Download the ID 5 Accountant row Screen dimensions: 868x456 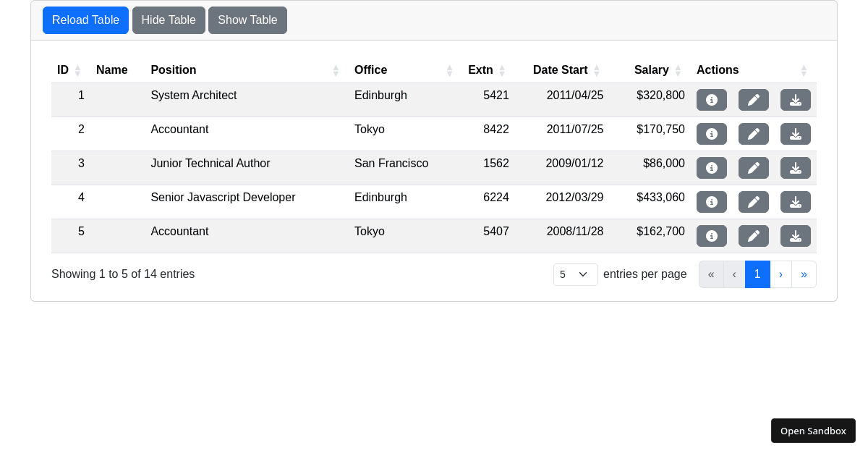(x=796, y=236)
